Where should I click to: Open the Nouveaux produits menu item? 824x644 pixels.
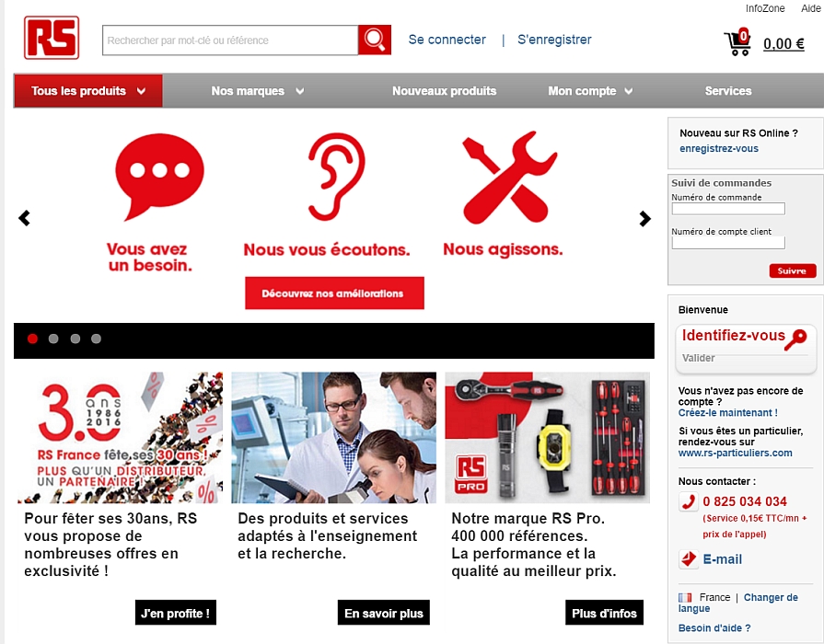[x=444, y=91]
